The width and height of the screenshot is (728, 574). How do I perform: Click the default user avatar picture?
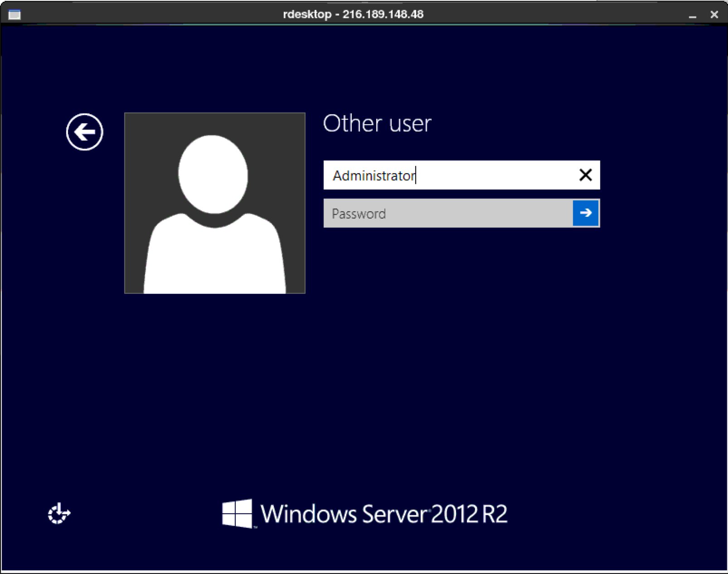pos(214,203)
